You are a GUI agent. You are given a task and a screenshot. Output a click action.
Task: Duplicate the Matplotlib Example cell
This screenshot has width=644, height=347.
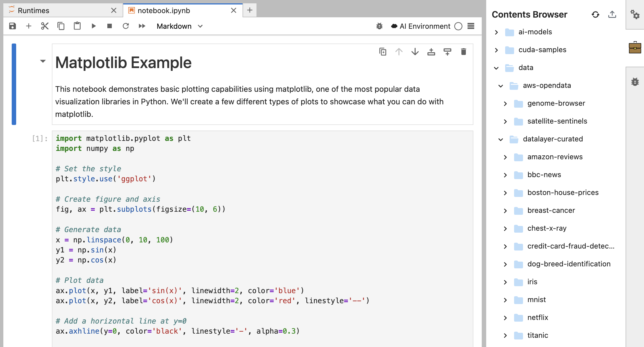click(383, 52)
